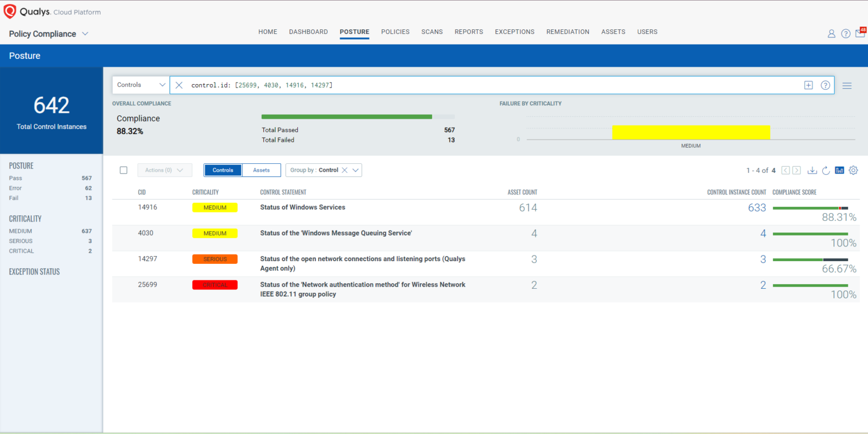The image size is (868, 434).
Task: Switch the view toggle to Assets
Action: point(261,170)
